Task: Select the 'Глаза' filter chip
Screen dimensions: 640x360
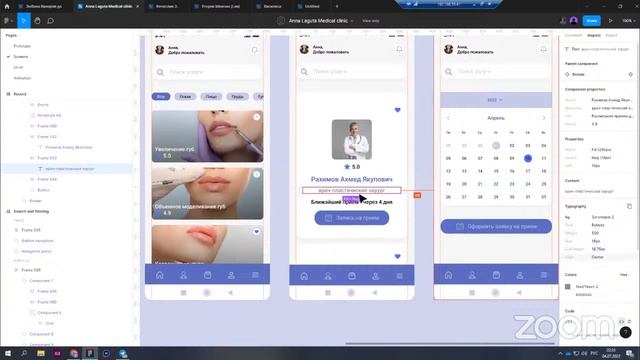Action: (x=185, y=97)
